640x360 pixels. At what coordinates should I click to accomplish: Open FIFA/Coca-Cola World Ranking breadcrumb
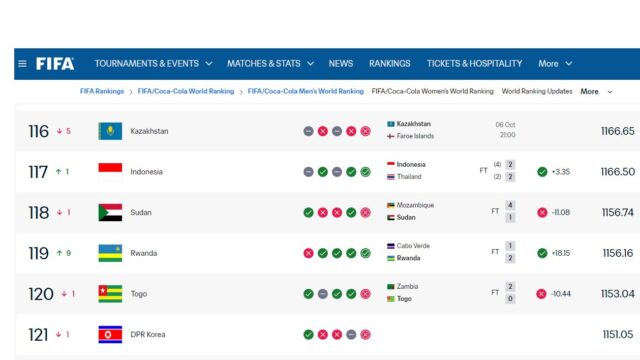[x=186, y=91]
